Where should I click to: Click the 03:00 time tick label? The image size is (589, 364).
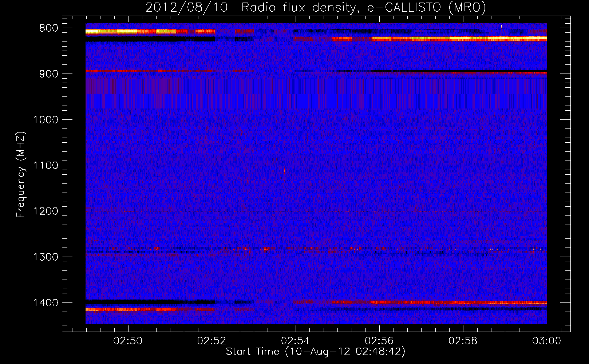(546, 341)
